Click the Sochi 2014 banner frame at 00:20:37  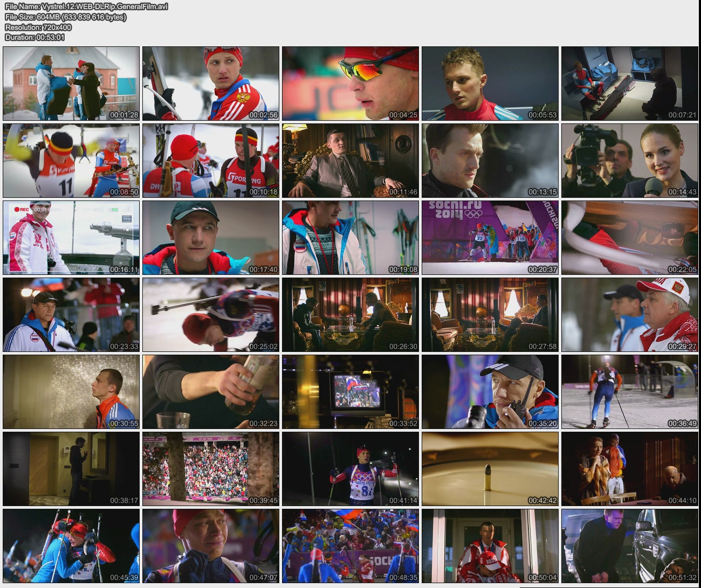tap(490, 238)
